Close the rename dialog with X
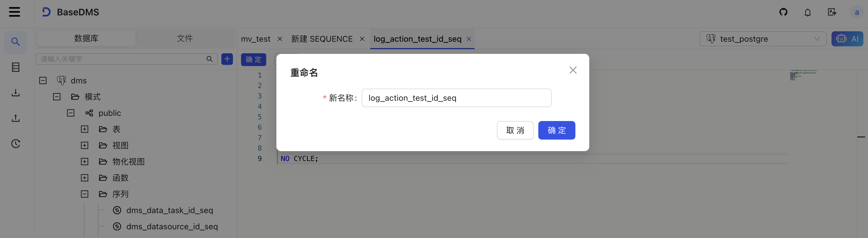 click(573, 70)
